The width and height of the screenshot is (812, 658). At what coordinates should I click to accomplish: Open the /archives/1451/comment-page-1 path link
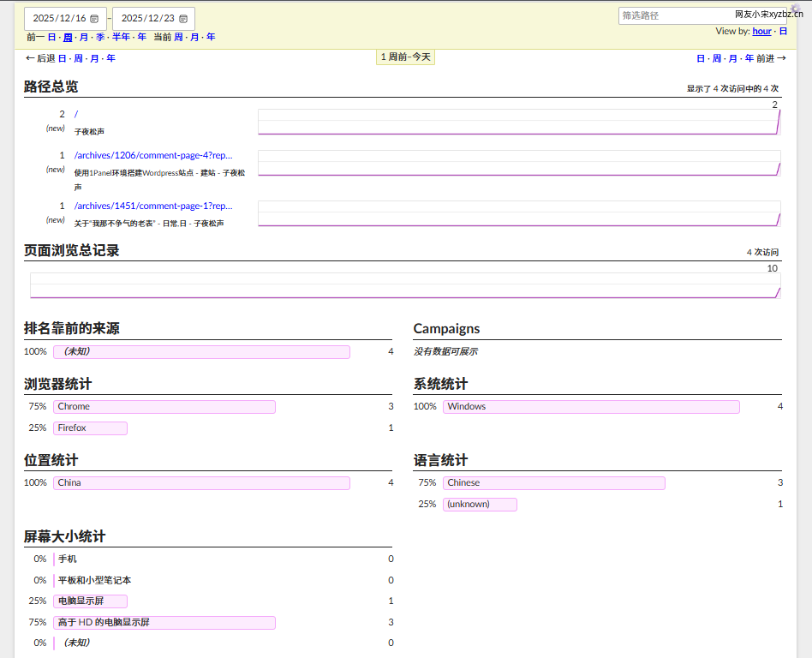coord(153,206)
